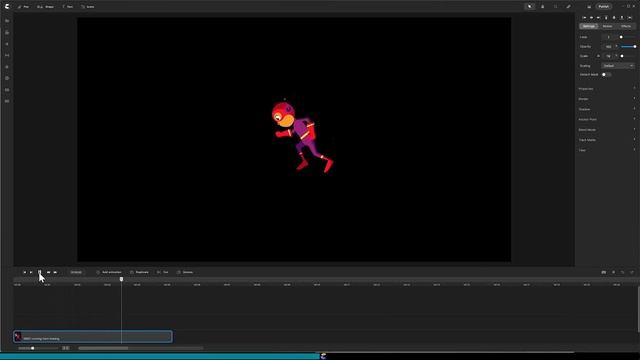Viewport: 640px width, 360px height.
Task: Click the app logo in top-left corner
Action: [7, 7]
